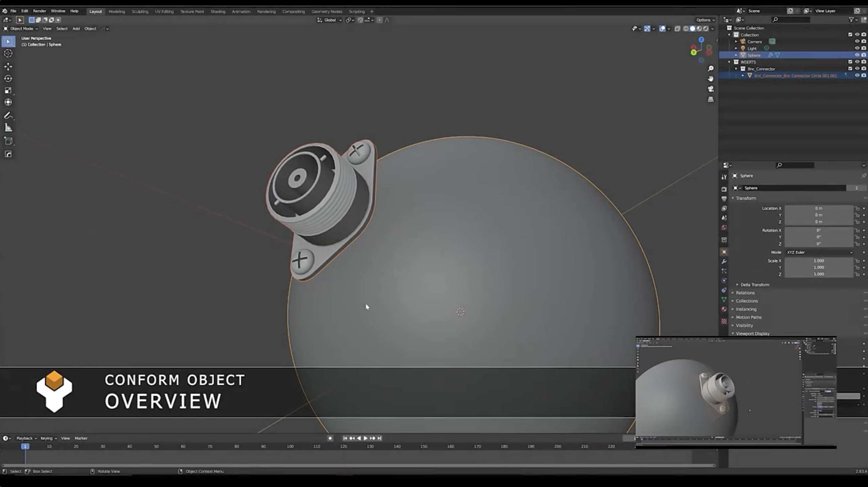Select the Move tool
868x487 pixels.
point(8,66)
